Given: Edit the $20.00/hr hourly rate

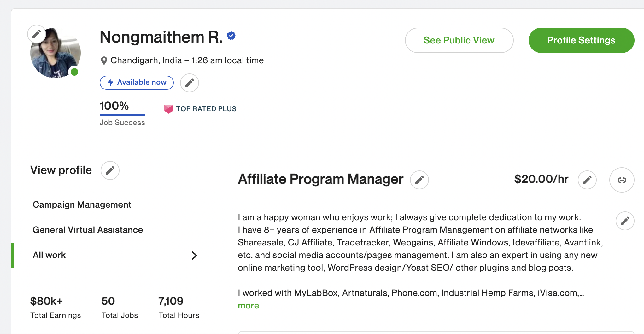Looking at the screenshot, I should pyautogui.click(x=587, y=180).
